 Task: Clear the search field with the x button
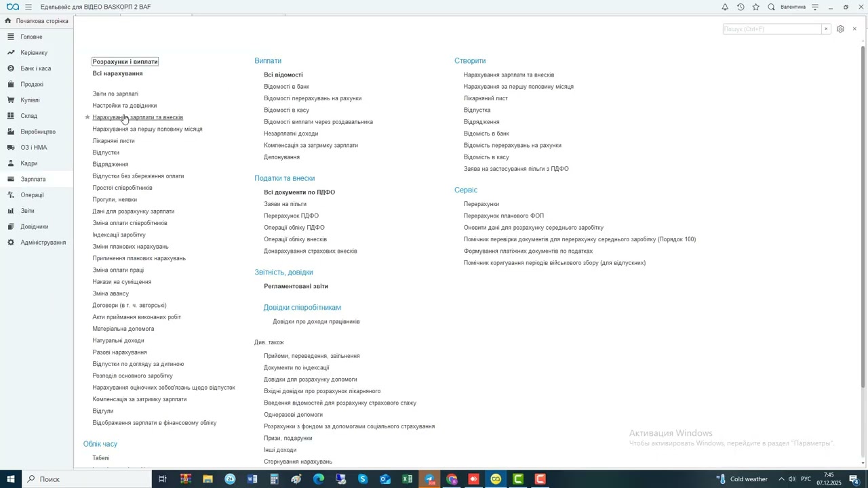826,29
